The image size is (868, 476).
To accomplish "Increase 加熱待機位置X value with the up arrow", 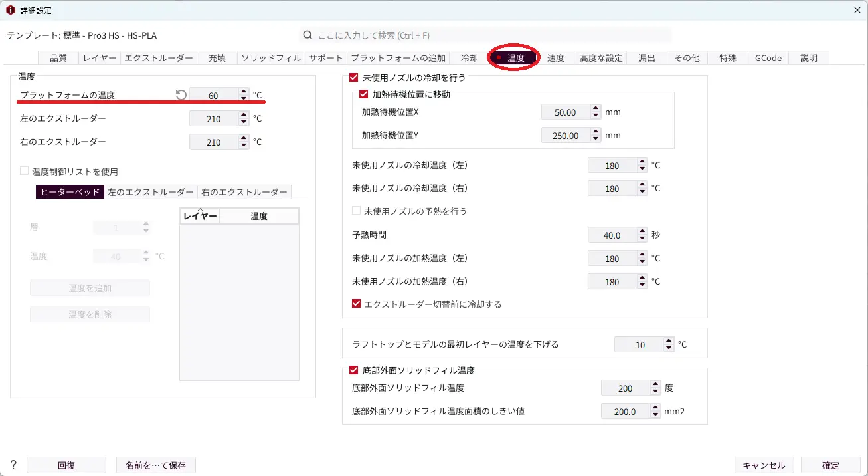I will [x=596, y=109].
